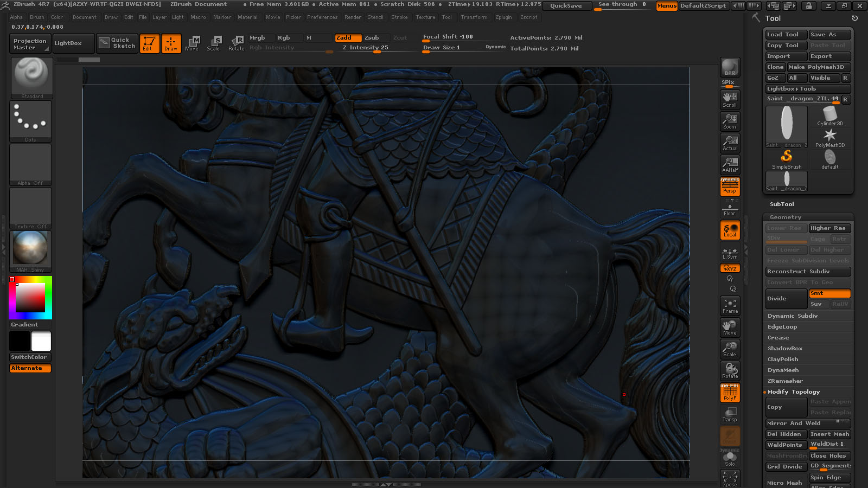
Task: Expand the ZRemesher section
Action: [785, 381]
